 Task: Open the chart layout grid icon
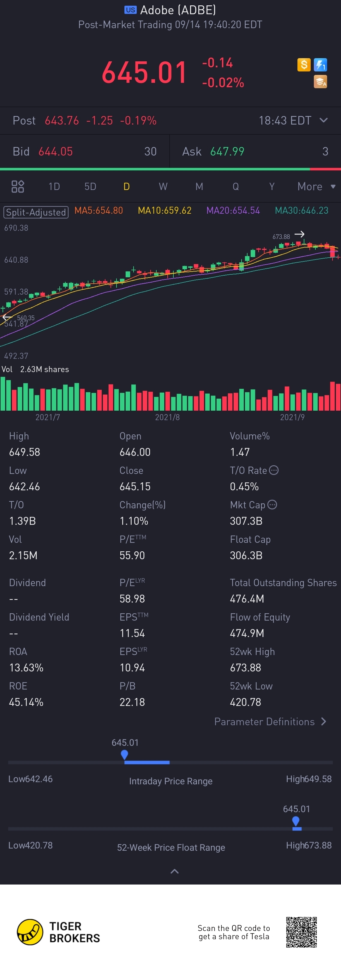pos(17,187)
